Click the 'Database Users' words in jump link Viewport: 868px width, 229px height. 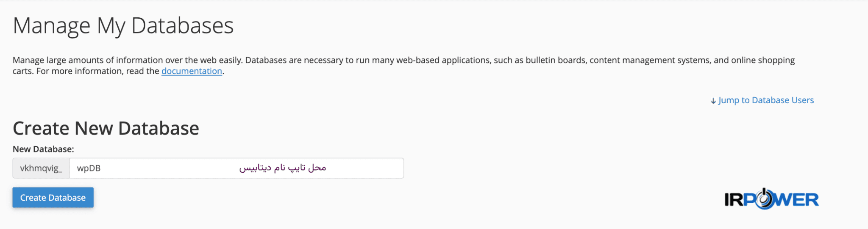(783, 100)
